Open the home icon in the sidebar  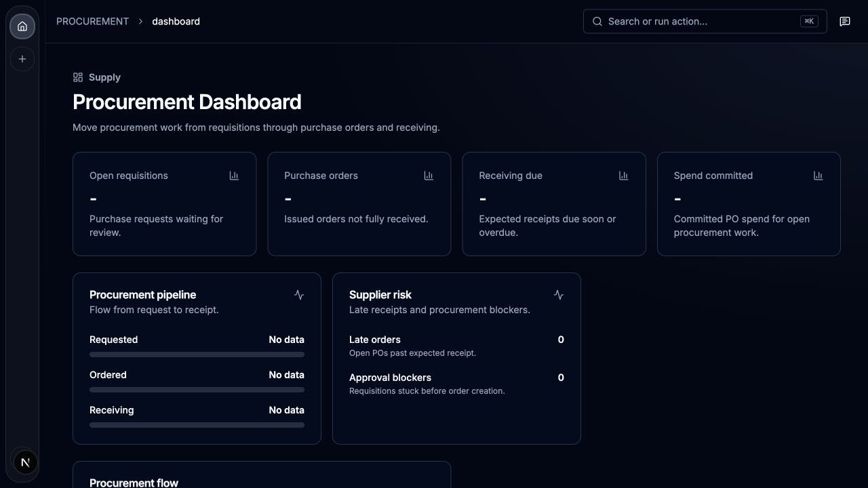coord(22,26)
